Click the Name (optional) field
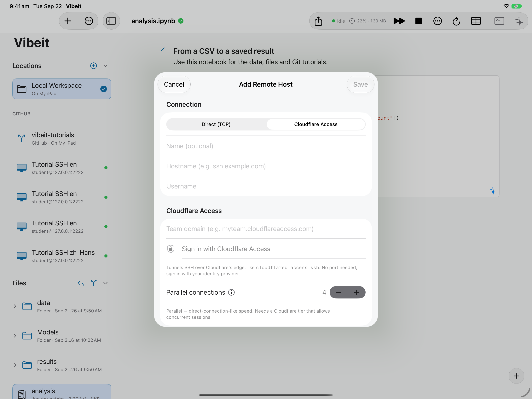 pyautogui.click(x=266, y=146)
